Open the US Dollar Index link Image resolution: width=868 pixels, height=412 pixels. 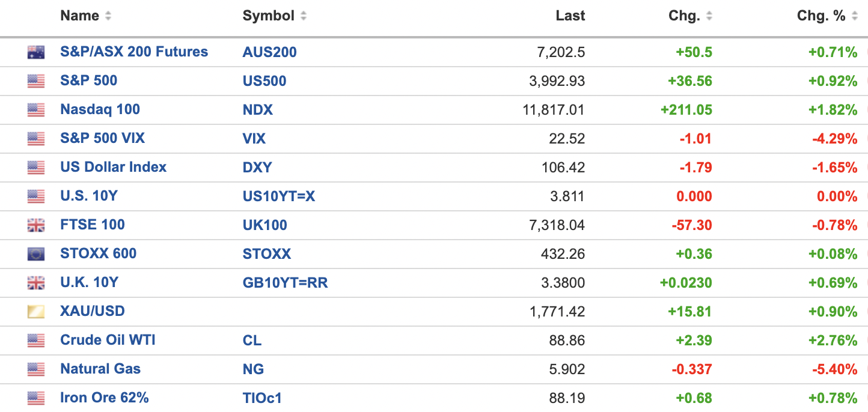point(113,167)
